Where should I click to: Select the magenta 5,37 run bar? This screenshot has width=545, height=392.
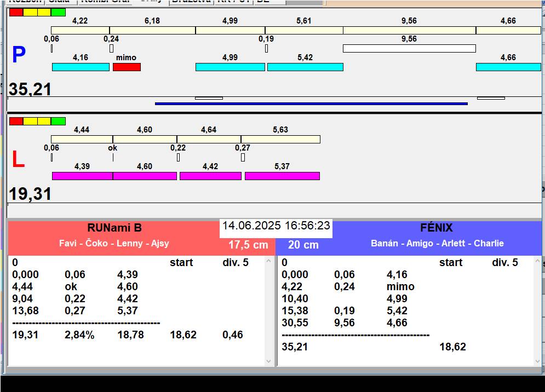282,176
